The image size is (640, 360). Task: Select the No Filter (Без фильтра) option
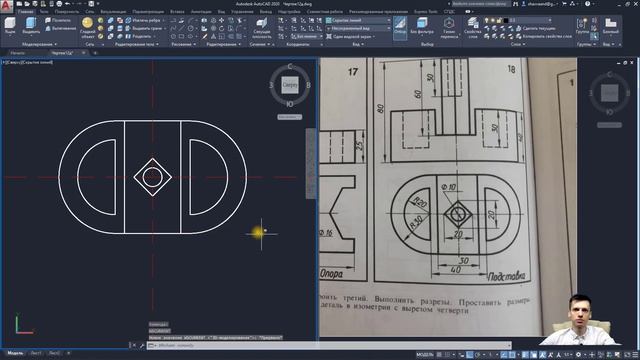click(x=422, y=27)
